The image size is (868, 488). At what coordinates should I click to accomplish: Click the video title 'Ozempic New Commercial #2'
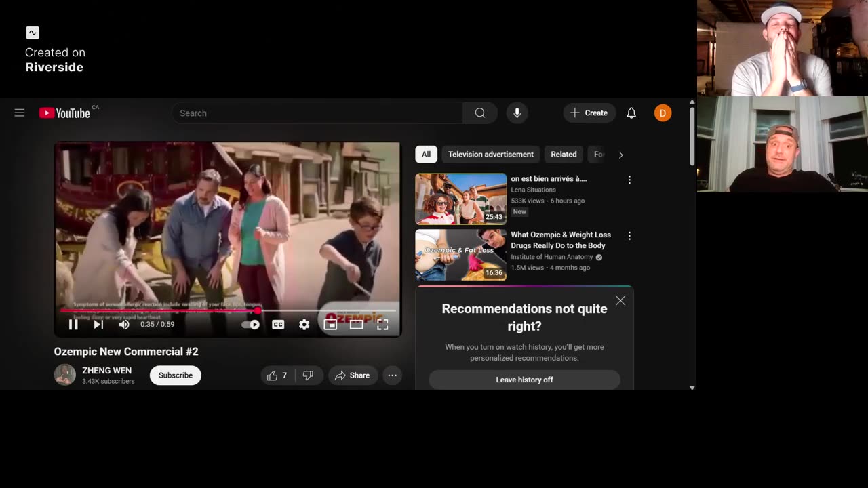pyautogui.click(x=126, y=352)
